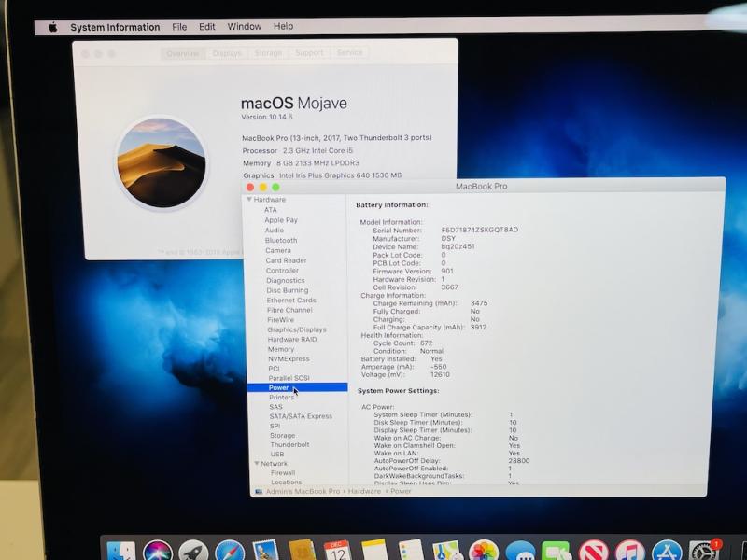Click the Apple menu logo

click(53, 27)
